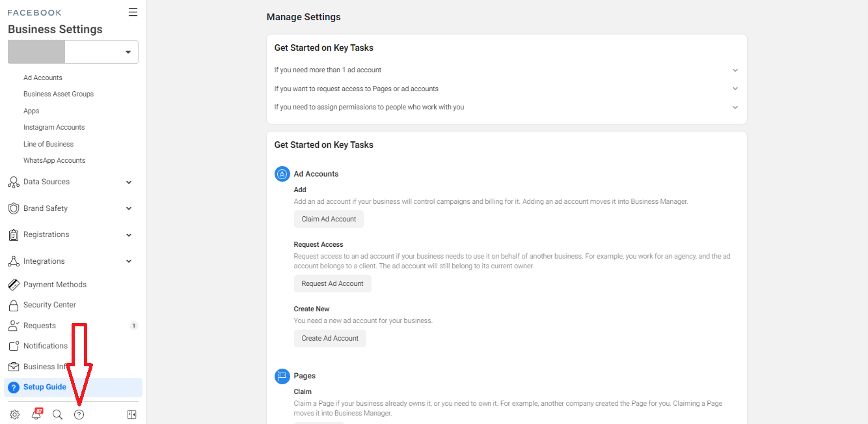The height and width of the screenshot is (424, 868).
Task: Expand the Data Sources chevron
Action: [x=129, y=182]
